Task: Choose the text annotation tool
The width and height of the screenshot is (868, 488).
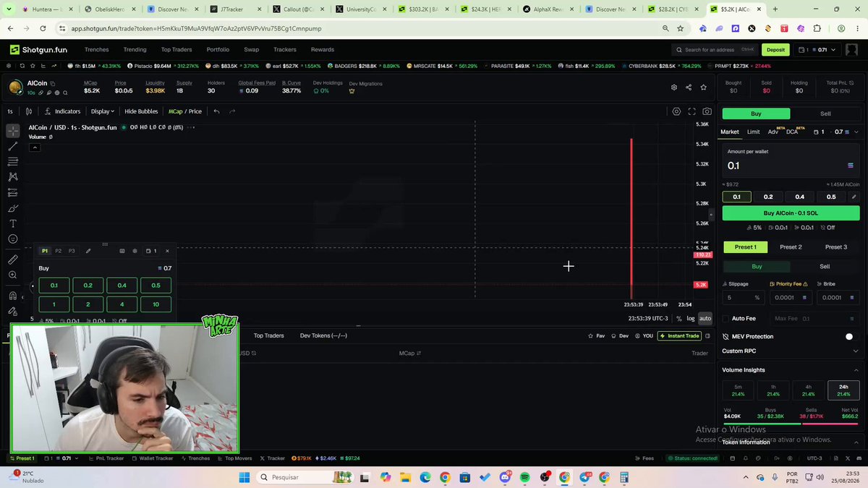Action: (x=13, y=223)
